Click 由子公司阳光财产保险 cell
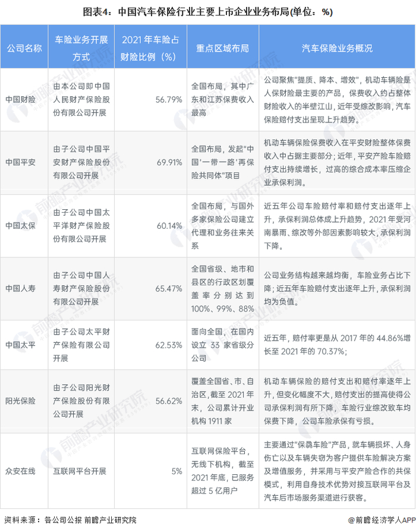The height and width of the screenshot is (532, 416). (81, 401)
